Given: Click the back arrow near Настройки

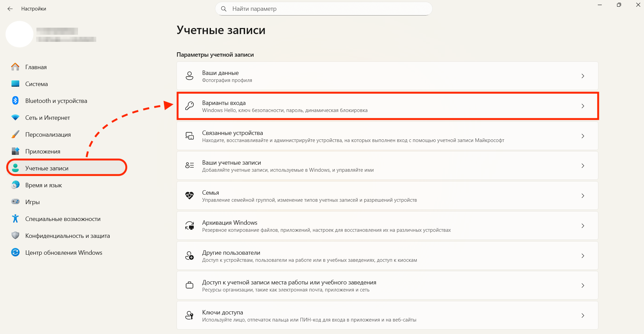Looking at the screenshot, I should tap(10, 9).
